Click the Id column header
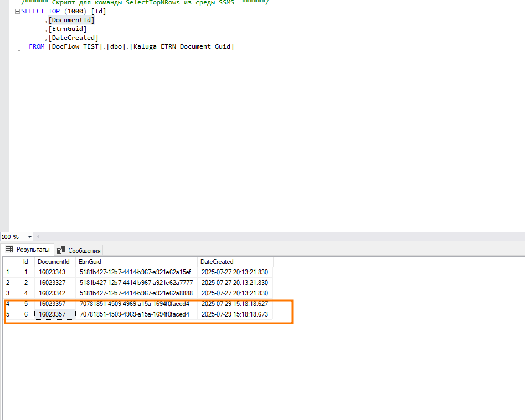 [28, 262]
